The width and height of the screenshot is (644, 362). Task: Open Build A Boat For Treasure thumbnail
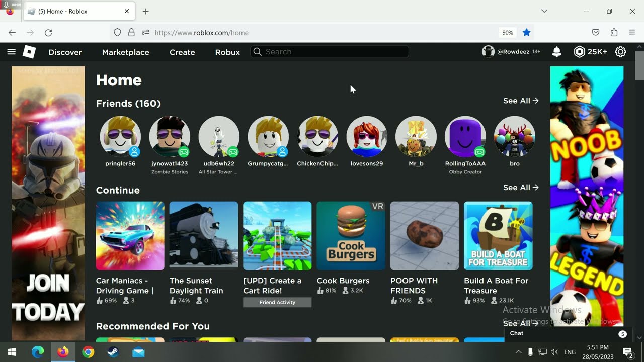coord(498,236)
